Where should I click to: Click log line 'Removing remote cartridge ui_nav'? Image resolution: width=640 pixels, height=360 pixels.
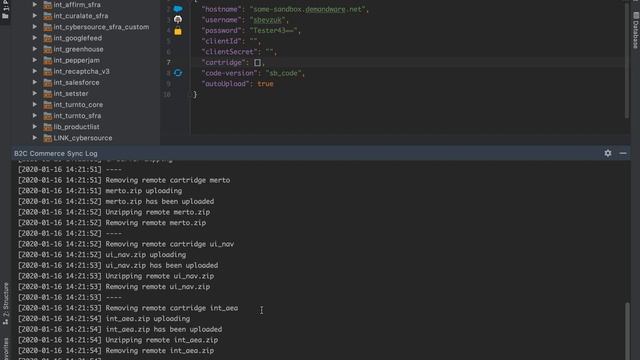170,244
